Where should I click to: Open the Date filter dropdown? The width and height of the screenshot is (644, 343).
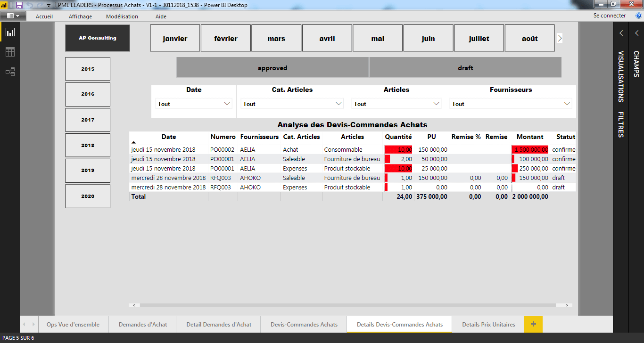point(194,104)
